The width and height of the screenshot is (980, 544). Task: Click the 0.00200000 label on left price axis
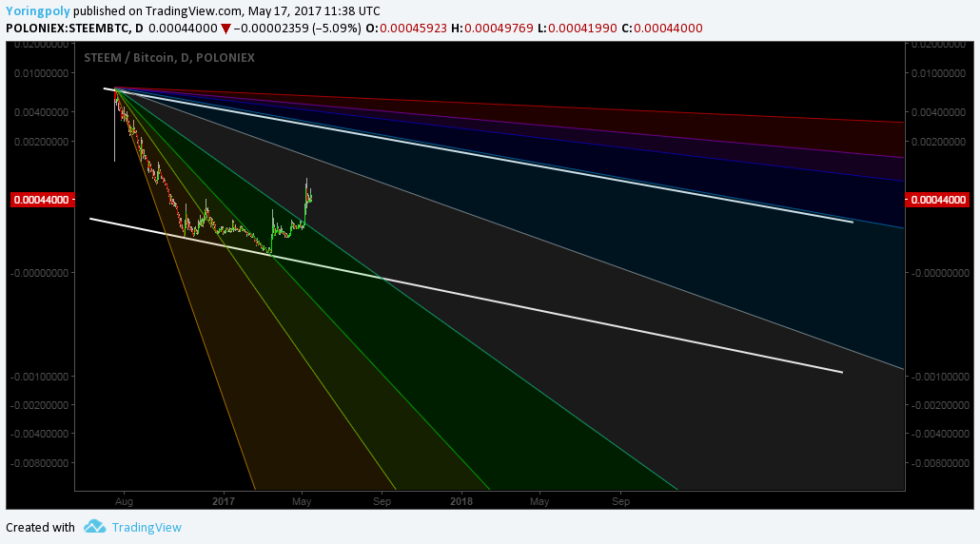[41, 142]
